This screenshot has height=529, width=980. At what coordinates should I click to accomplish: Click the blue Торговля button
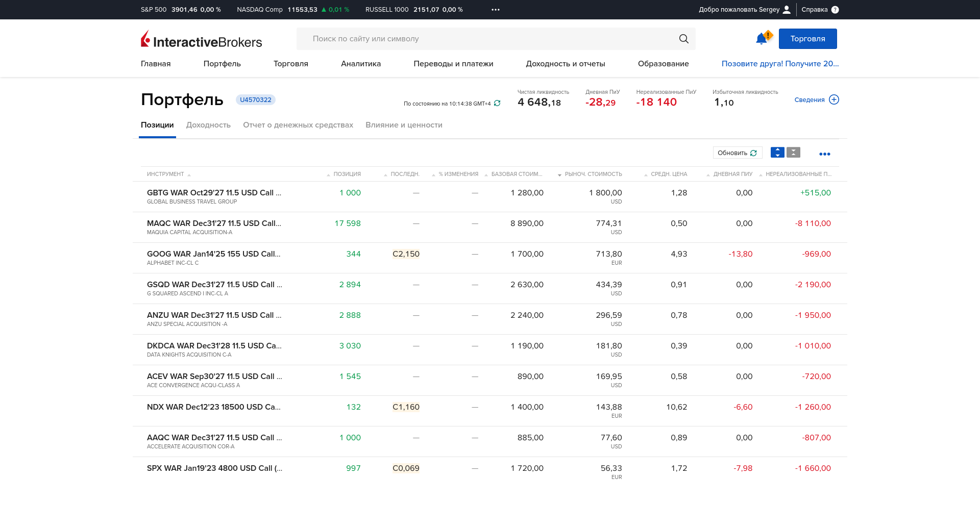click(x=807, y=39)
